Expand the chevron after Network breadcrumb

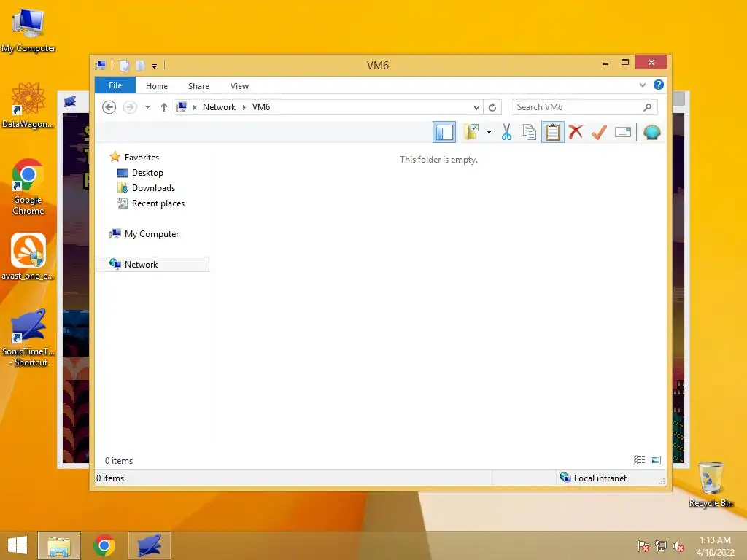coord(244,107)
